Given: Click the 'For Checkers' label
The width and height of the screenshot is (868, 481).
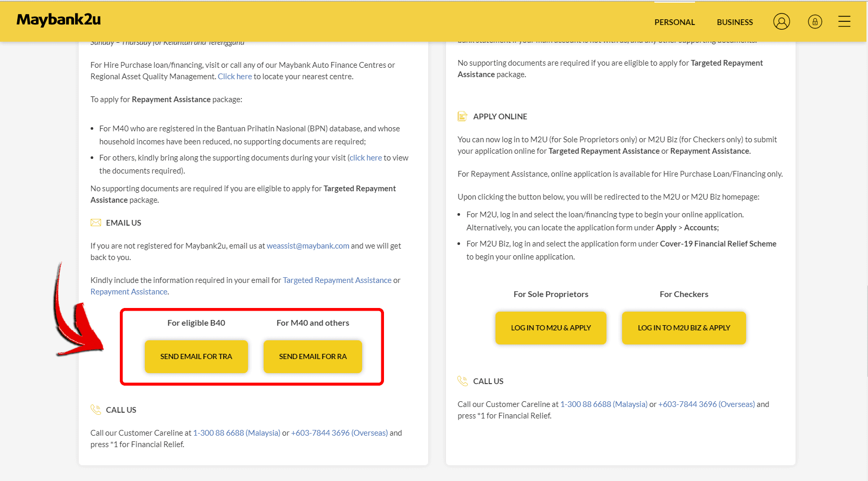Looking at the screenshot, I should pos(684,294).
